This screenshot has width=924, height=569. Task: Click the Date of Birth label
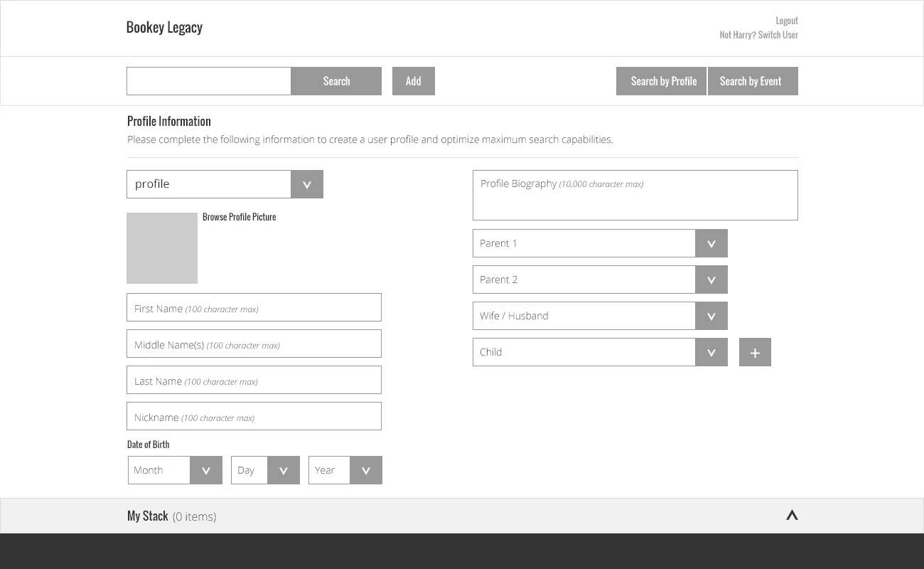click(149, 445)
